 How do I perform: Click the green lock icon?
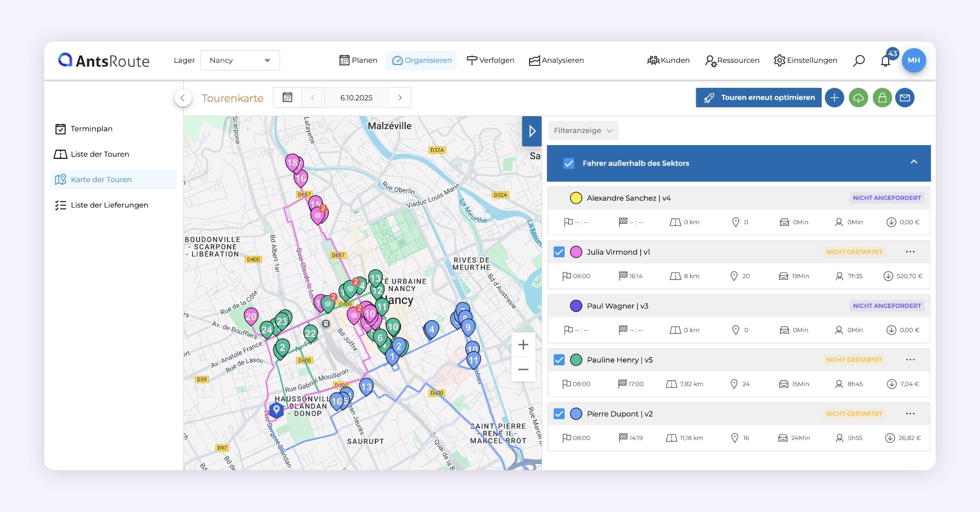(882, 98)
